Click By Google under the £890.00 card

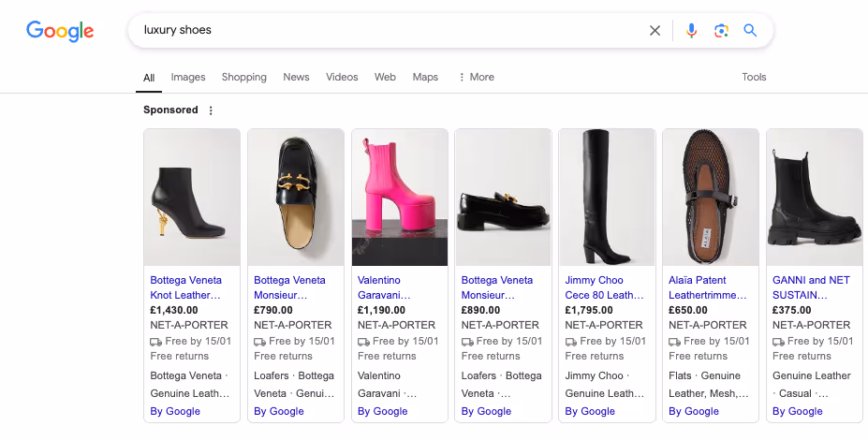click(x=486, y=411)
